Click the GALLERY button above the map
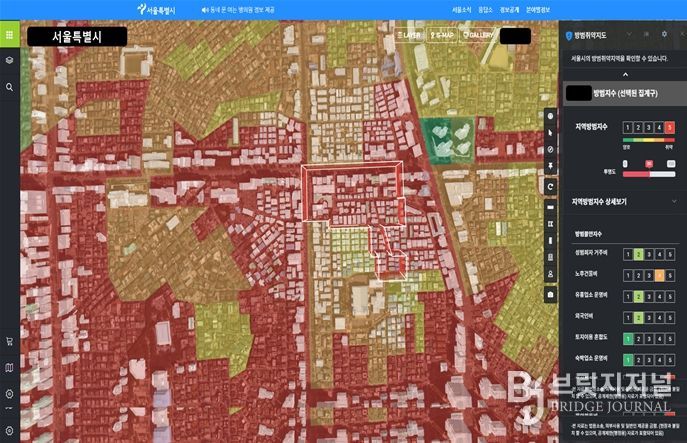 (477, 34)
